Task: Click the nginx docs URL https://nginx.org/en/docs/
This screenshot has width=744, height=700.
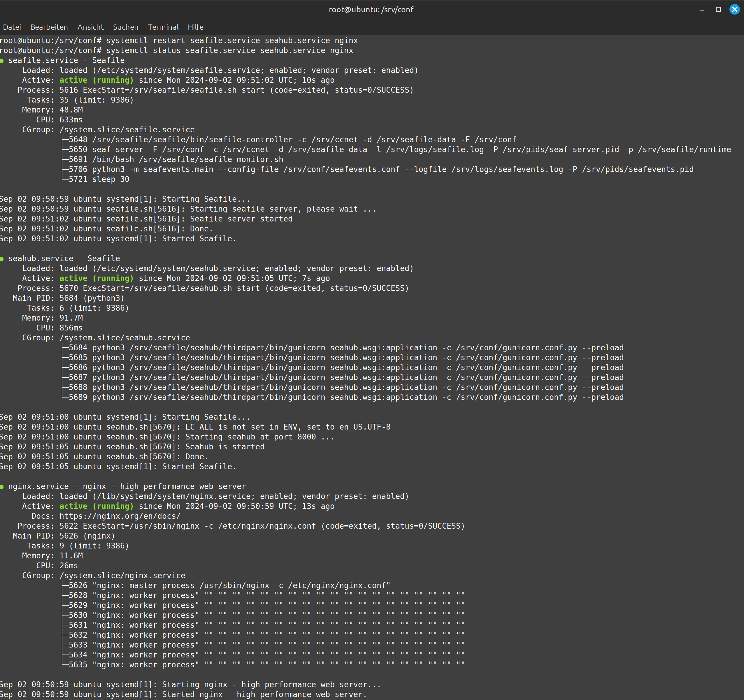Action: point(120,516)
